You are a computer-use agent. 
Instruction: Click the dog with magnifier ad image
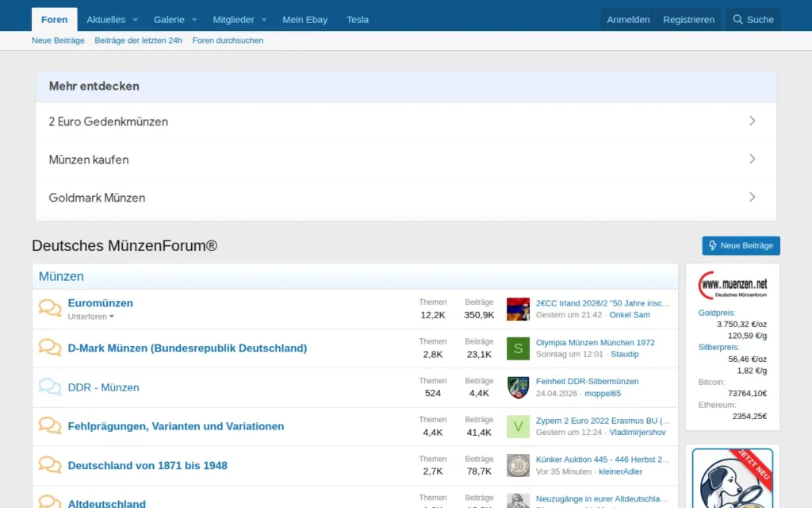coord(732,479)
